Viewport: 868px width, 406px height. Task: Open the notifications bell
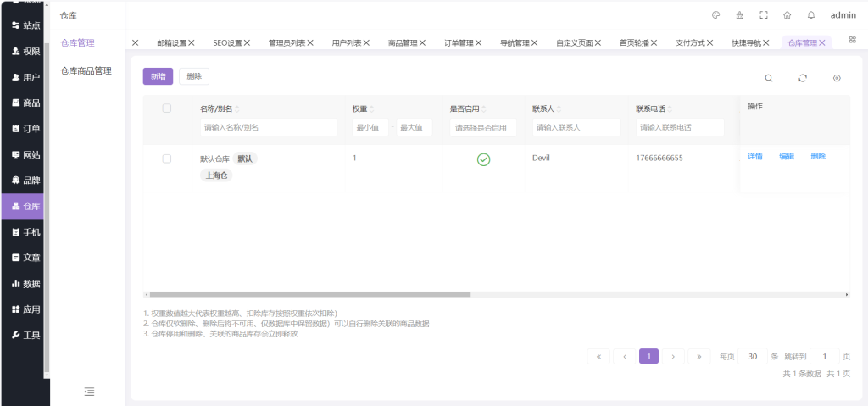[x=811, y=15]
